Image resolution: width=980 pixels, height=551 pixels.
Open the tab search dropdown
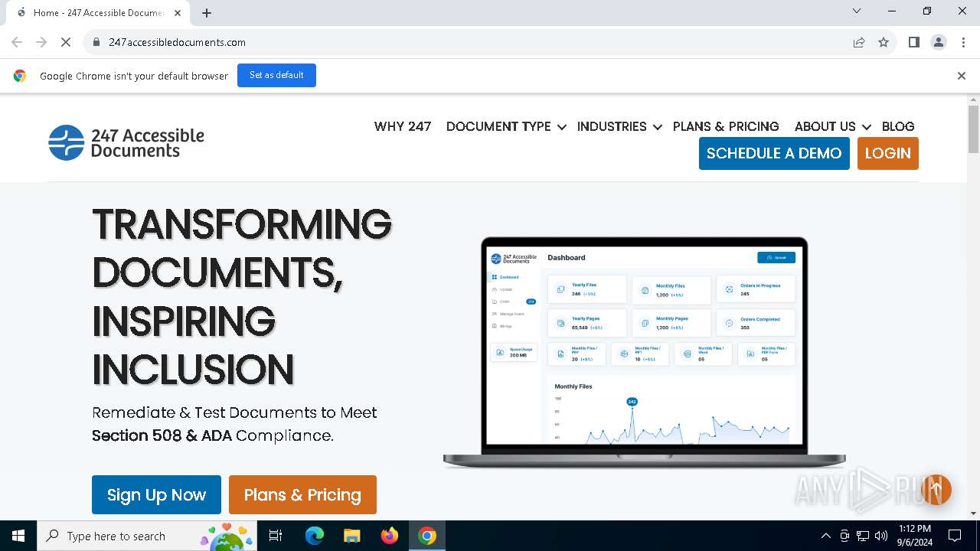point(857,11)
